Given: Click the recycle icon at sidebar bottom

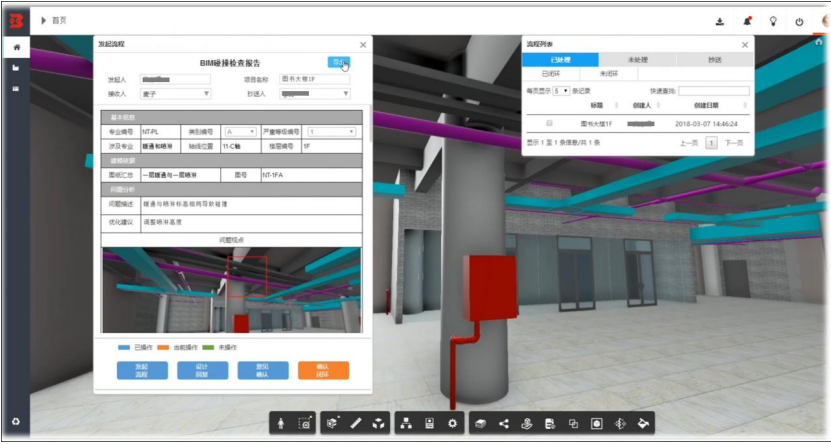Looking at the screenshot, I should (x=16, y=422).
